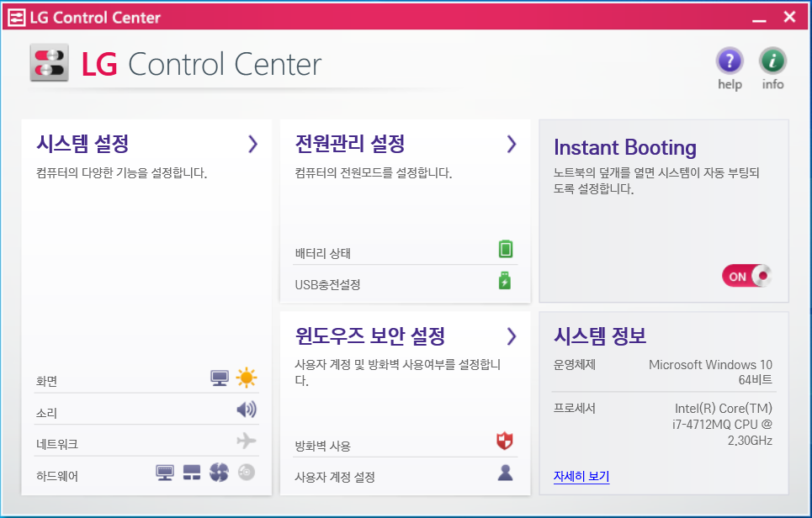This screenshot has width=812, height=518.
Task: Click the Instant Booting title
Action: 625,147
